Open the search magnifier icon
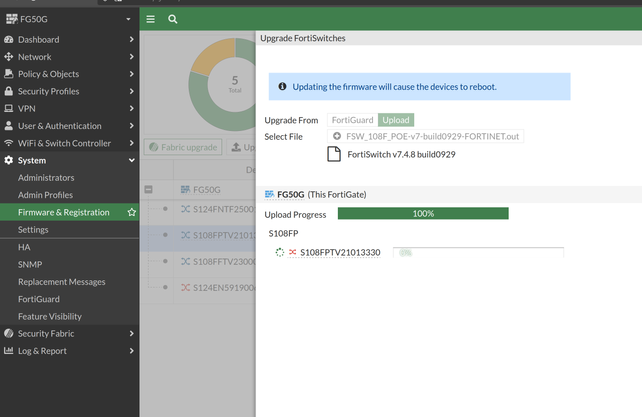 click(x=173, y=19)
